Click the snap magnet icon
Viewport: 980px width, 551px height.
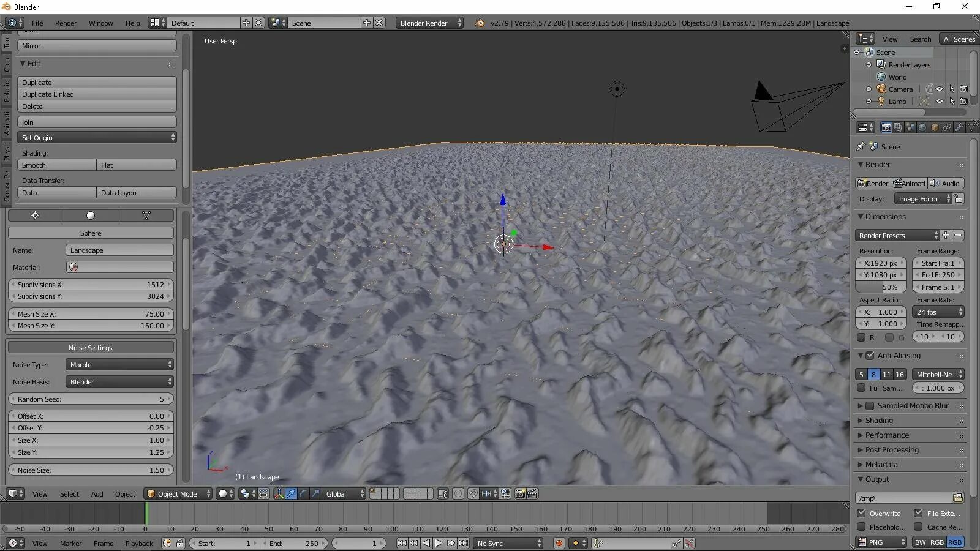point(473,493)
